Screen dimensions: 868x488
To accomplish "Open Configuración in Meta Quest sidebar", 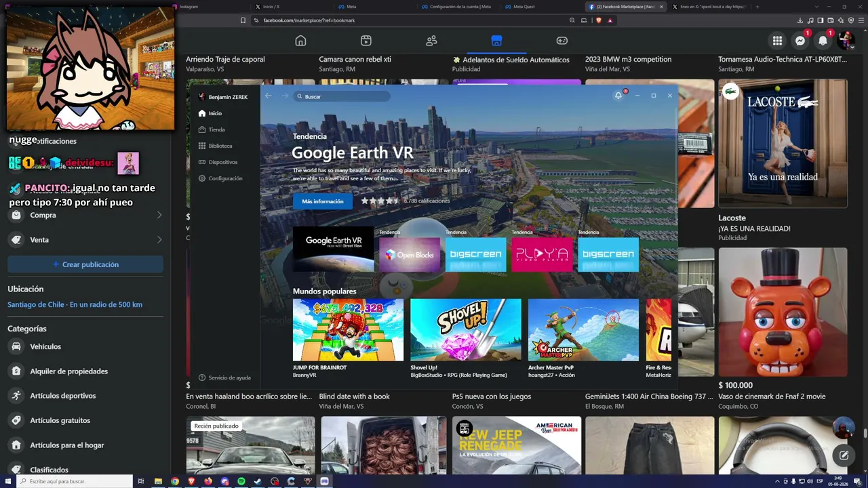I will click(x=220, y=178).
